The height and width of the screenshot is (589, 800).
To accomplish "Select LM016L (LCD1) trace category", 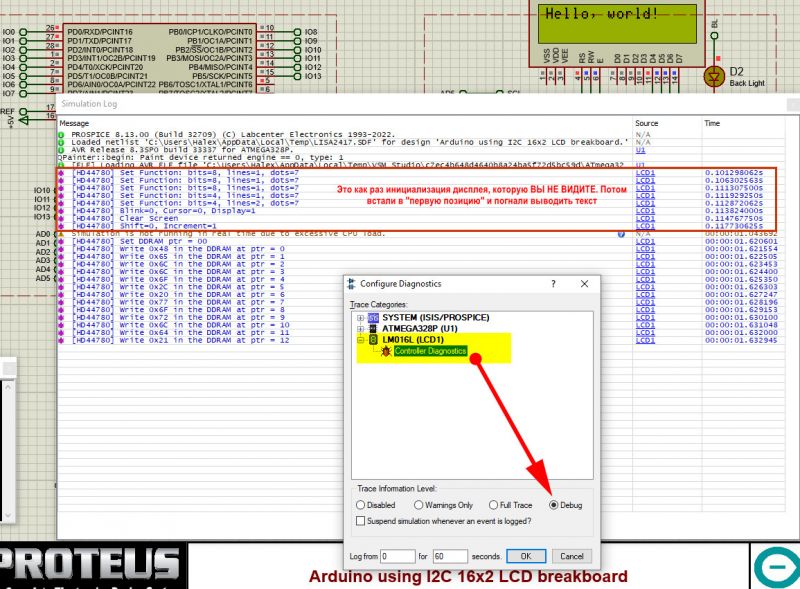I will click(x=413, y=340).
